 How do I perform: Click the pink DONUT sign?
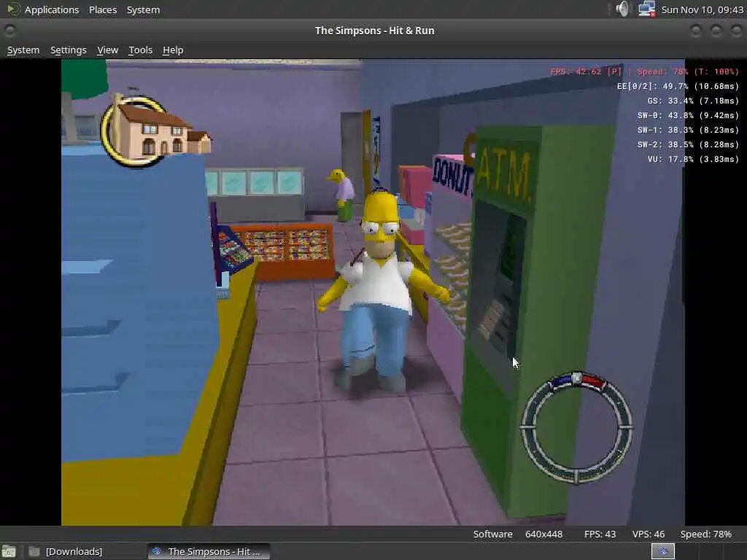[x=452, y=175]
